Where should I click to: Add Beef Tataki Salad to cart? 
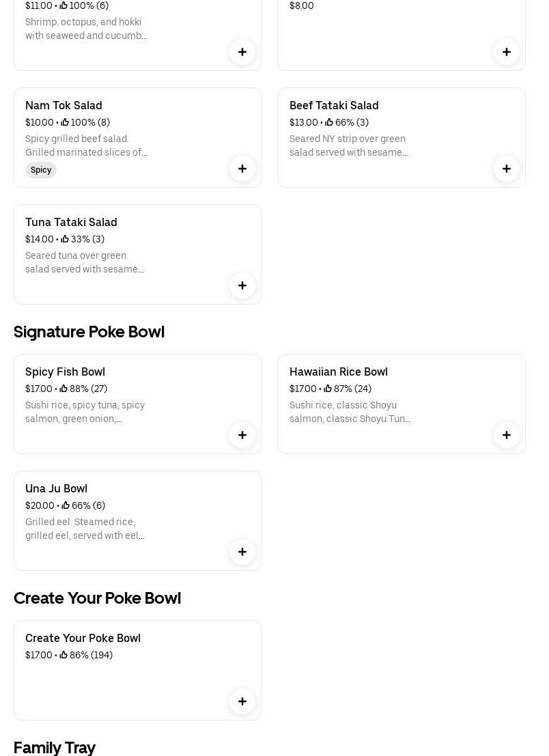tap(507, 169)
